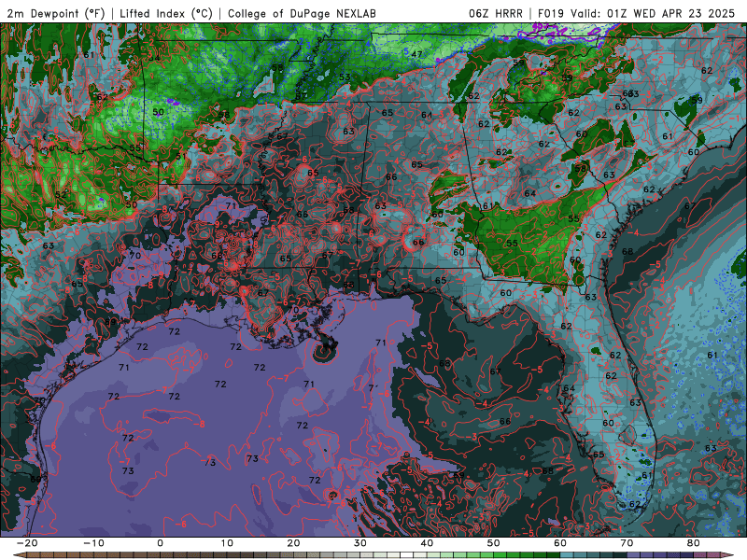Click the '06Z HRRR' model run label

496,13
